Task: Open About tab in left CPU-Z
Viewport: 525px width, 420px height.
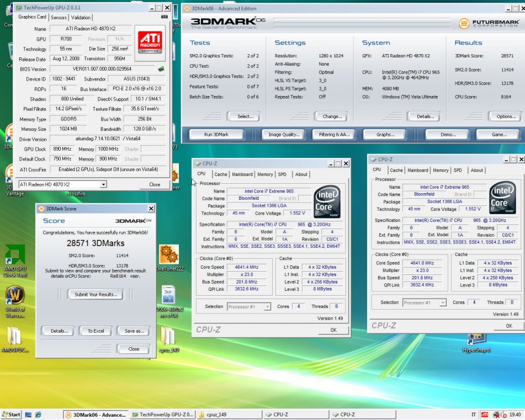Action: click(x=301, y=174)
